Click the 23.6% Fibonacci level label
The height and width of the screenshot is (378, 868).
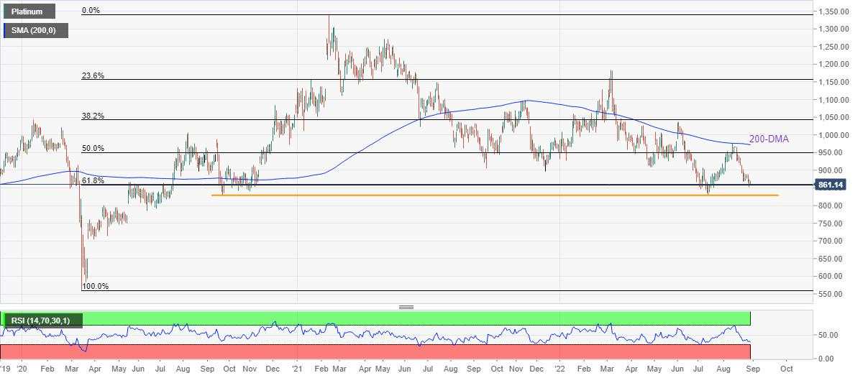pos(92,75)
